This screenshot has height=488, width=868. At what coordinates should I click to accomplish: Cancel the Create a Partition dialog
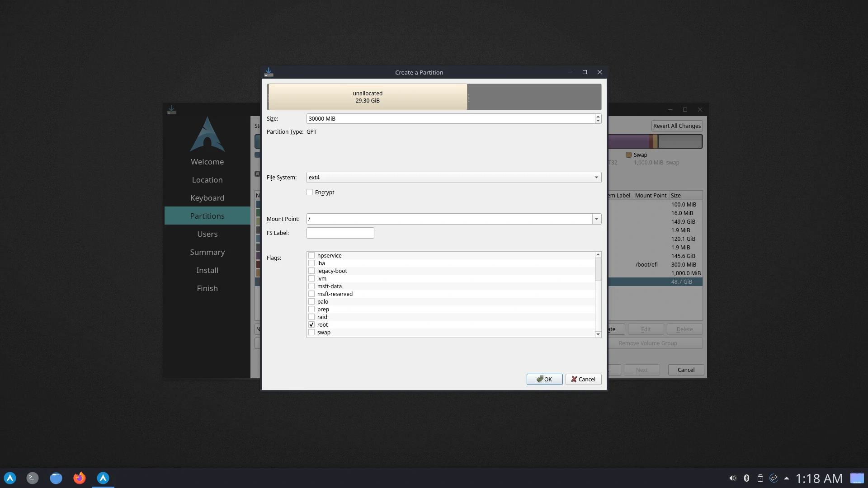click(x=583, y=379)
